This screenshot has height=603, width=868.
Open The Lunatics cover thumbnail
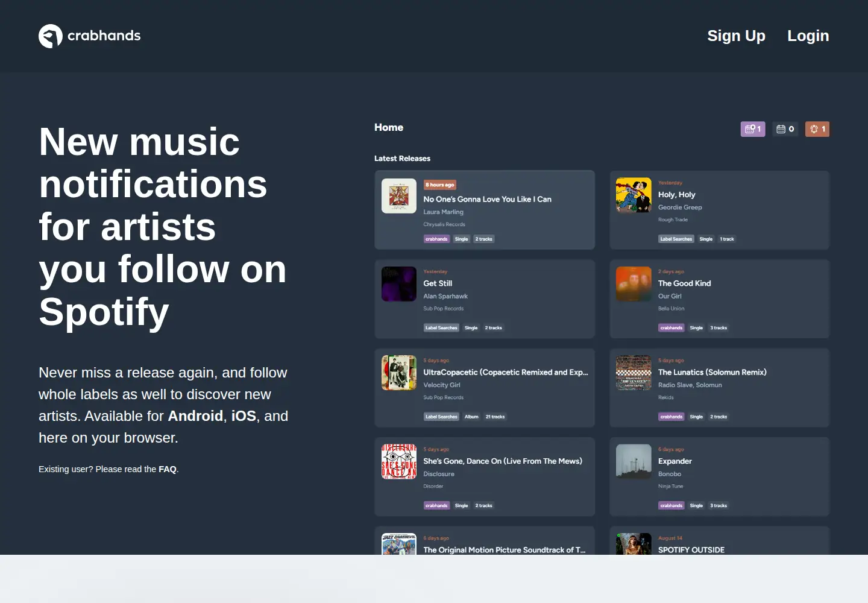click(634, 373)
